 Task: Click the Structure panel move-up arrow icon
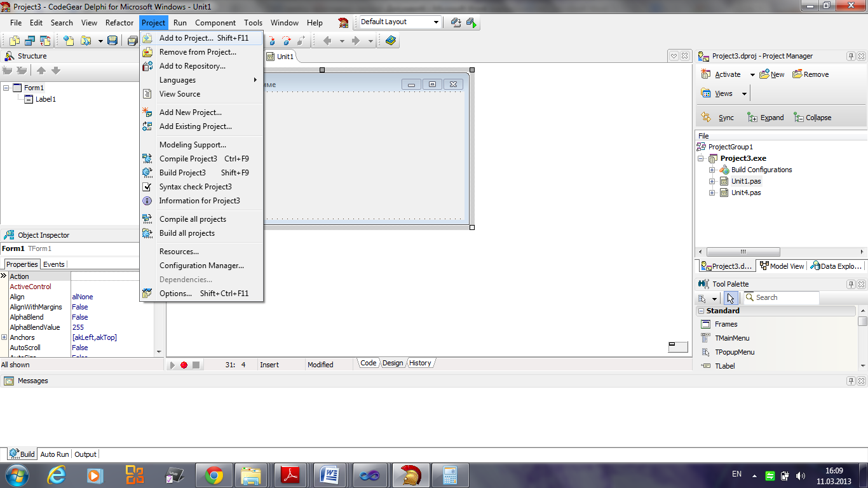coord(41,71)
